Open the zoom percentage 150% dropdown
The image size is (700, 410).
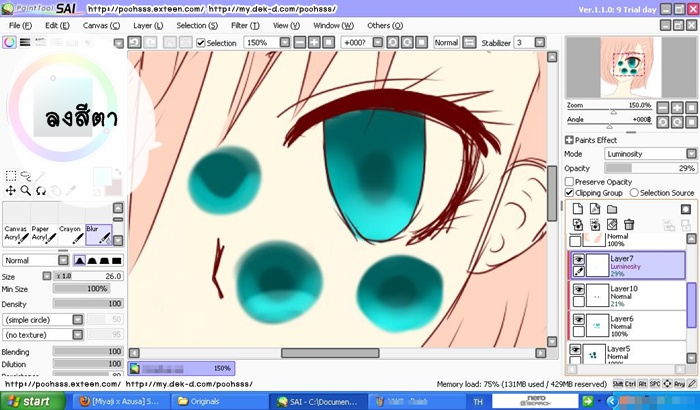tap(284, 42)
